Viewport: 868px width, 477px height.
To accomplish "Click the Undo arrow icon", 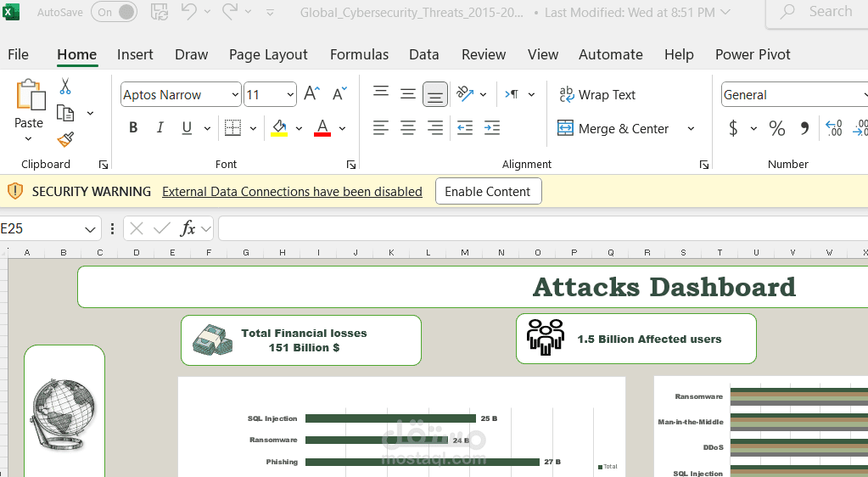I will click(x=188, y=11).
